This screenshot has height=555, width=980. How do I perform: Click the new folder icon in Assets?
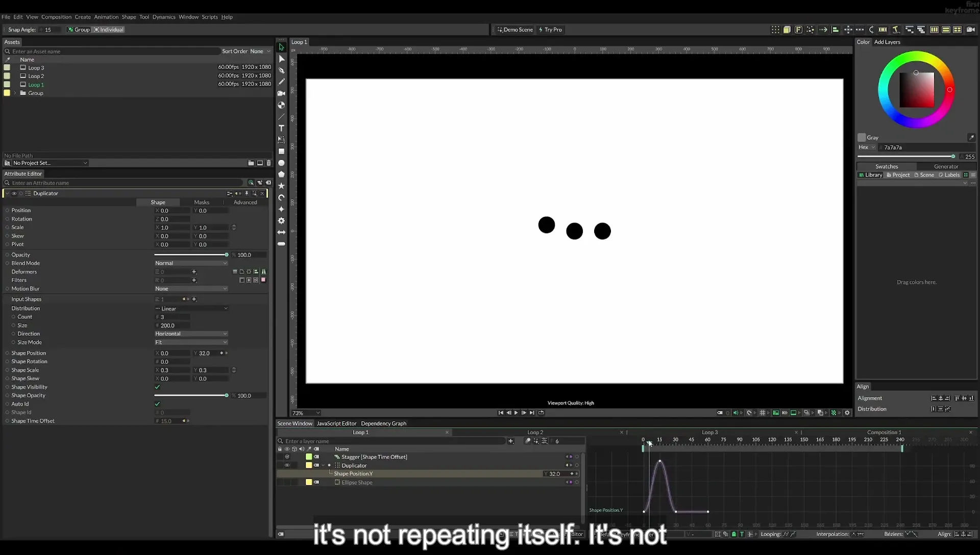click(x=251, y=163)
